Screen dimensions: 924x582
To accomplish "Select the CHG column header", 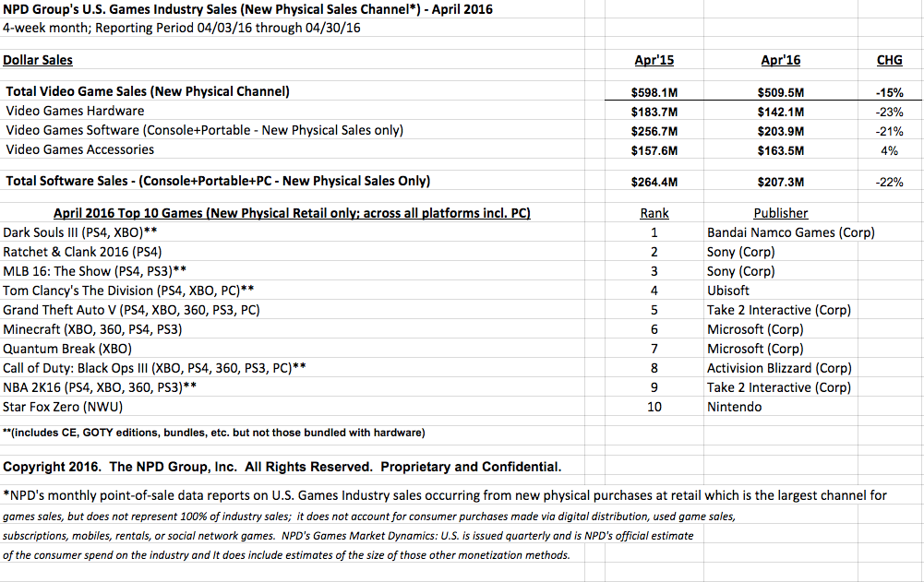I will click(889, 60).
